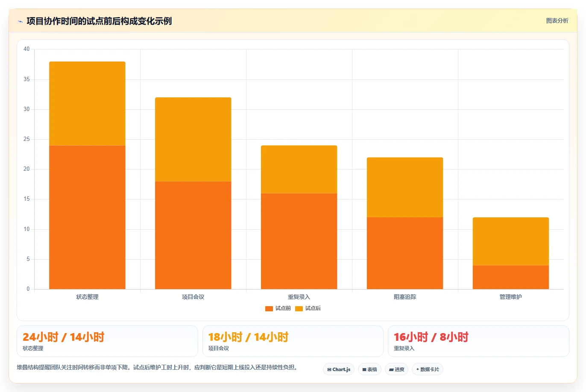Click the y-axis value 25
586x392 pixels.
tap(26, 139)
